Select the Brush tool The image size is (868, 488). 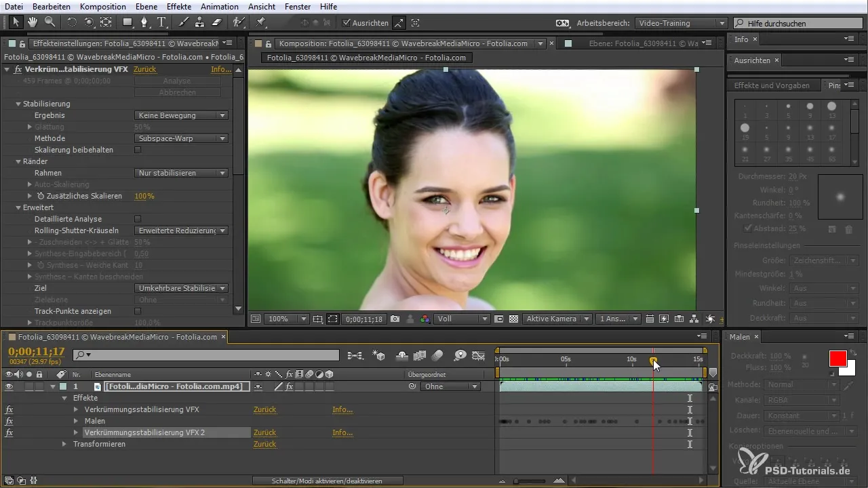point(183,22)
